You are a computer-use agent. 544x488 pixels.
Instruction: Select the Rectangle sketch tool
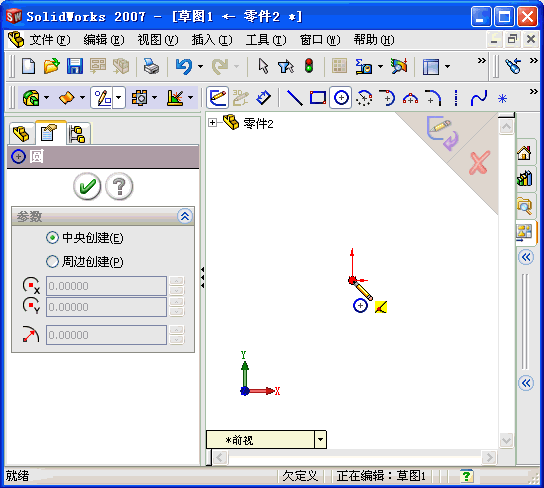pos(317,97)
